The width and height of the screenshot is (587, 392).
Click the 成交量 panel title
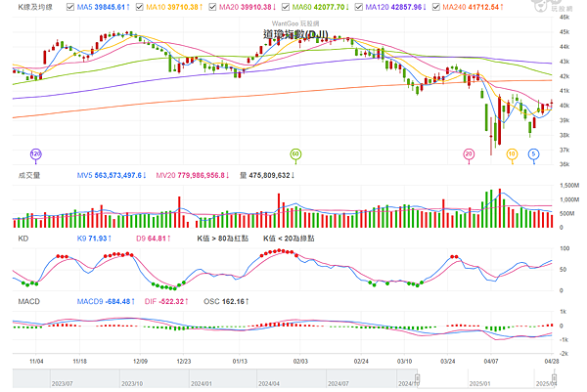[x=29, y=175]
